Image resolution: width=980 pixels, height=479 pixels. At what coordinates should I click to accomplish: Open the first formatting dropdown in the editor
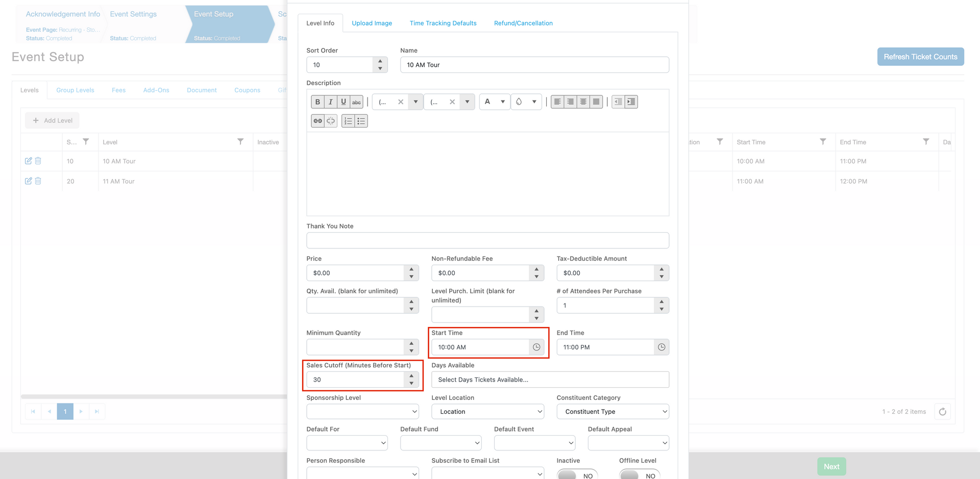tap(415, 102)
